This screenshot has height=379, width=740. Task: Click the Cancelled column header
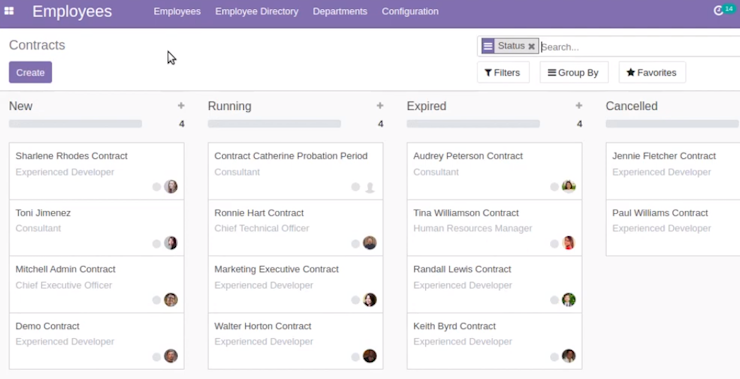click(x=631, y=106)
